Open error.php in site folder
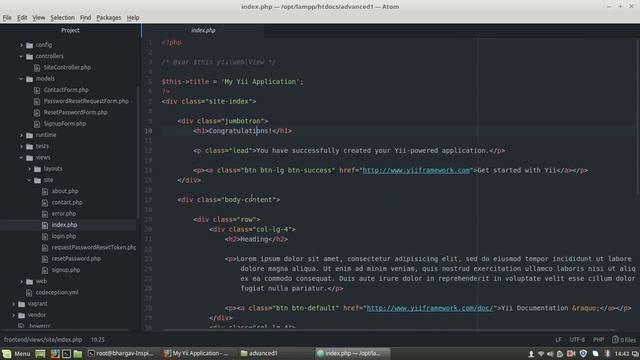640x360 pixels. click(x=64, y=213)
